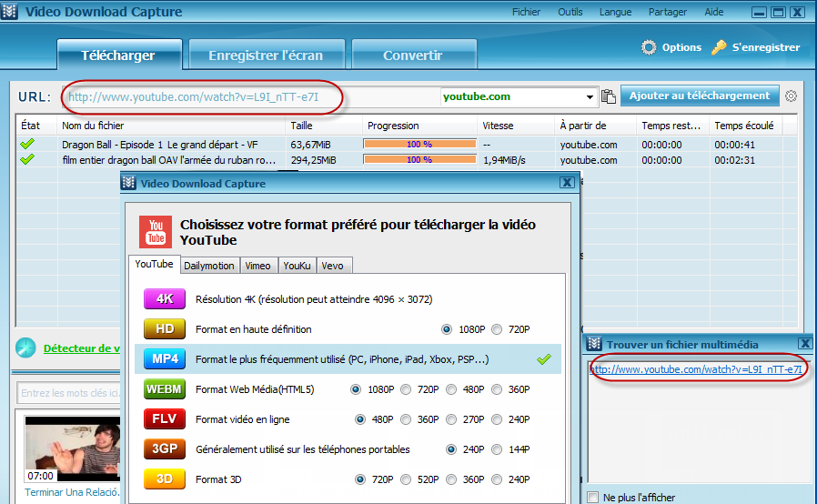Switch to the Dailymotion tab
The height and width of the screenshot is (504, 817).
pos(209,266)
